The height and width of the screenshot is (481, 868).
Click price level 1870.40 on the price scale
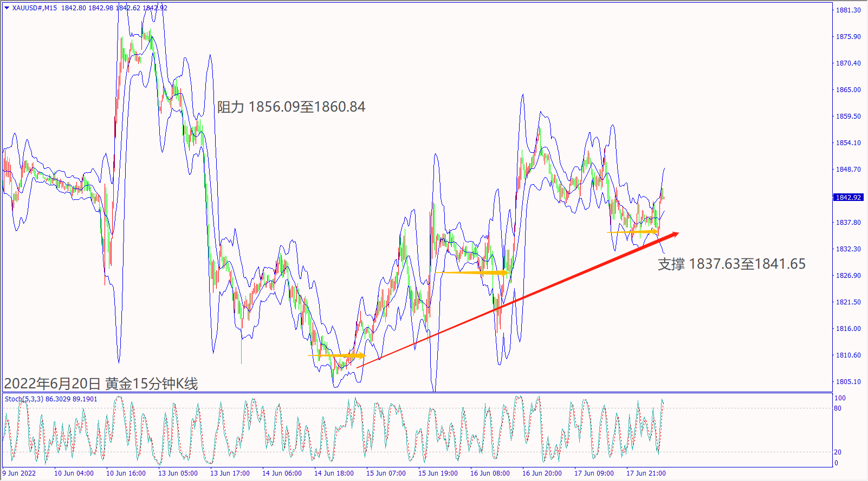(x=848, y=63)
